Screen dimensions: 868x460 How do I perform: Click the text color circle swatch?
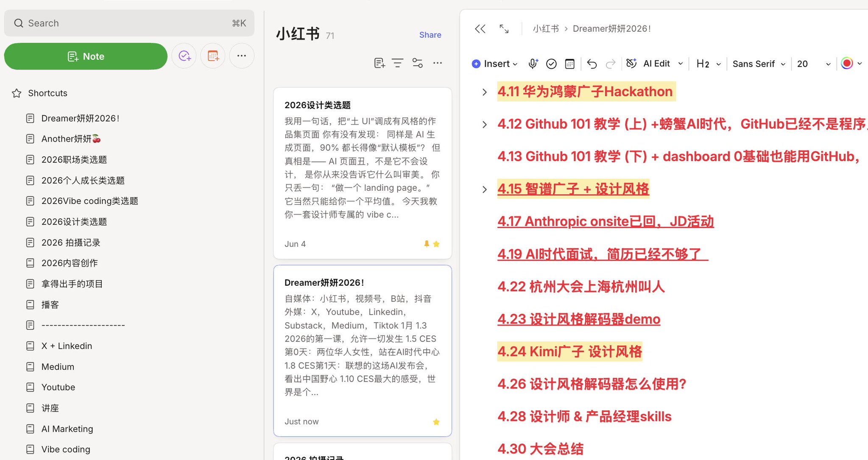pyautogui.click(x=847, y=63)
